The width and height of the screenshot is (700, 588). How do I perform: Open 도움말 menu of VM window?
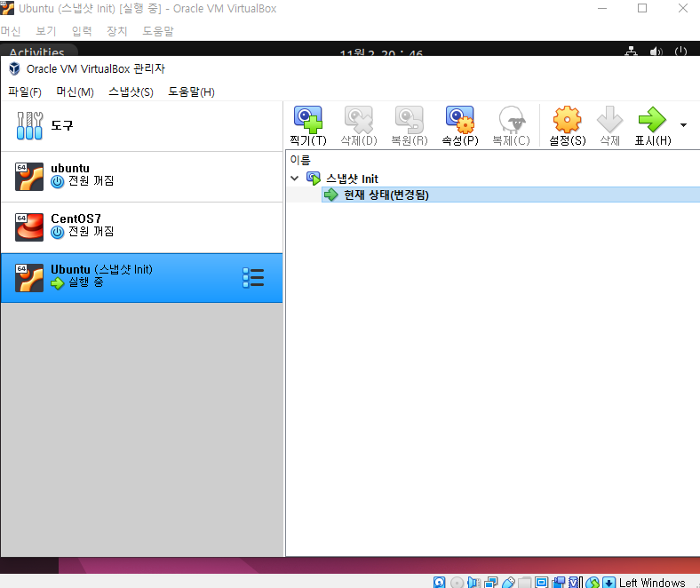(158, 31)
